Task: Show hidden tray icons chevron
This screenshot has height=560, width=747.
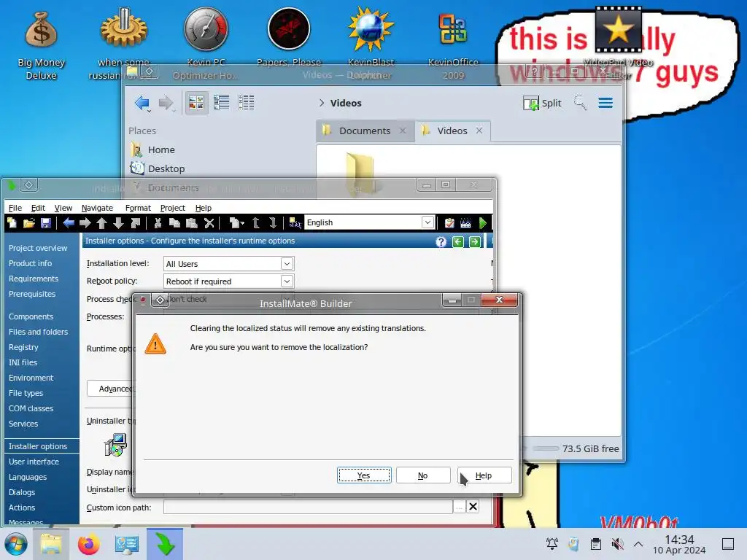Action: [638, 544]
